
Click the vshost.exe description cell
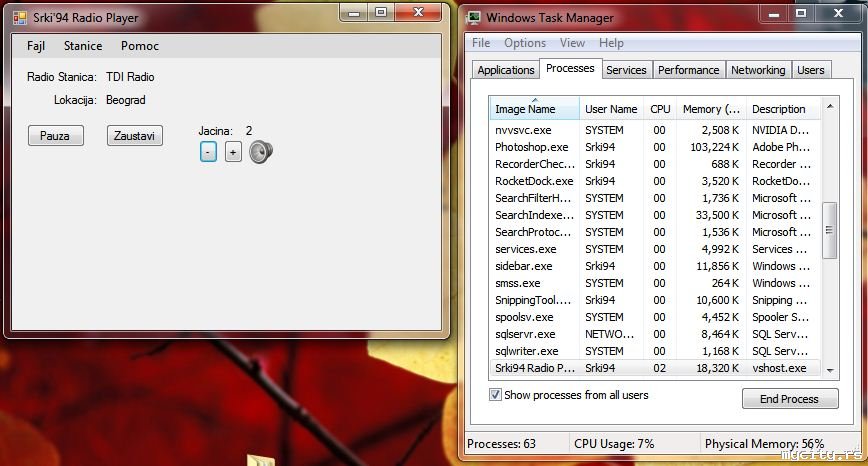pyautogui.click(x=779, y=368)
